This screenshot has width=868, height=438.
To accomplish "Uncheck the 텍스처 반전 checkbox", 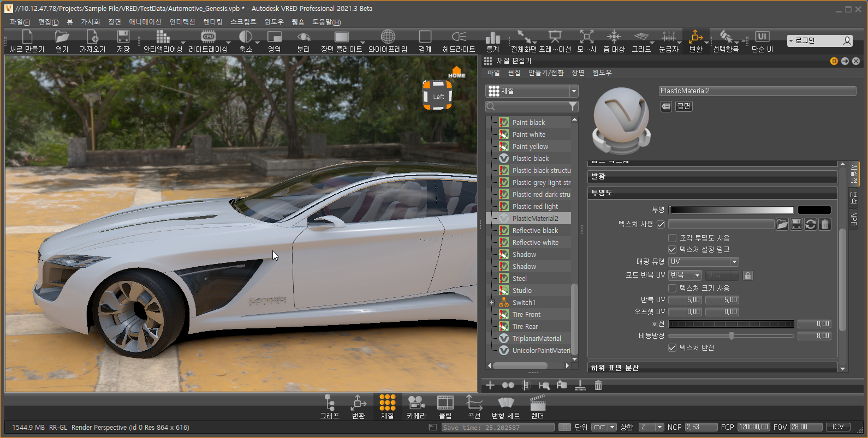I will (673, 347).
